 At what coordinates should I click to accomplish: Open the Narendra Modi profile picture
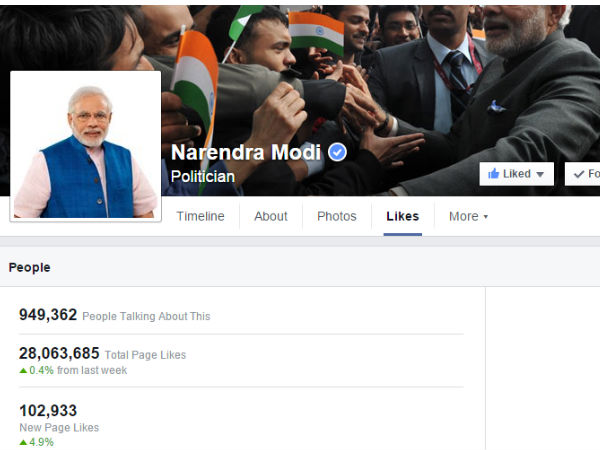point(86,146)
